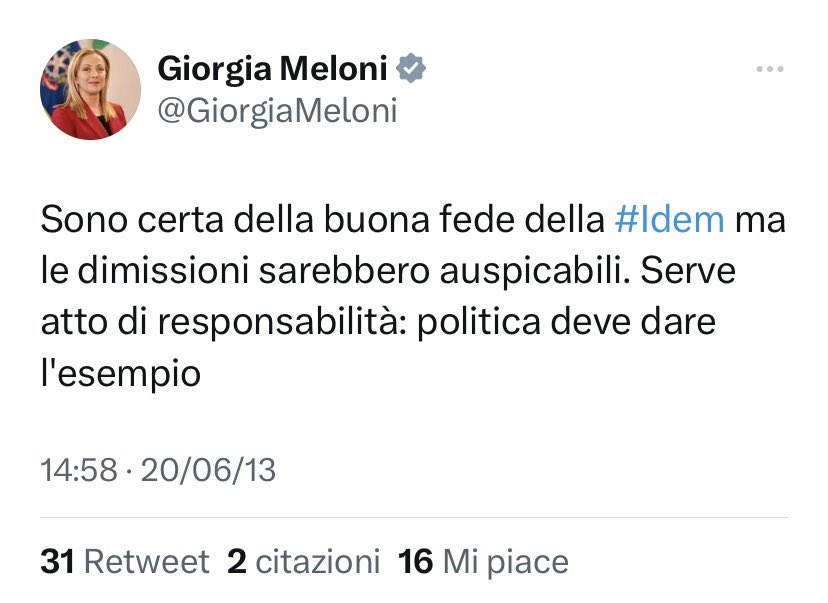The width and height of the screenshot is (828, 603).
Task: Click the 14:58 timestamp
Action: 79,470
